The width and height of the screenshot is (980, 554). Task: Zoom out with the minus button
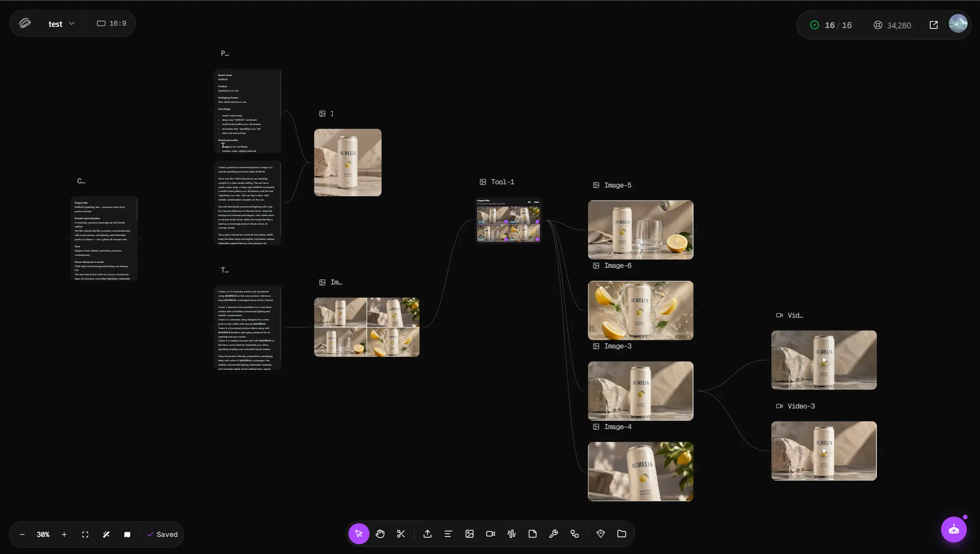pyautogui.click(x=22, y=535)
